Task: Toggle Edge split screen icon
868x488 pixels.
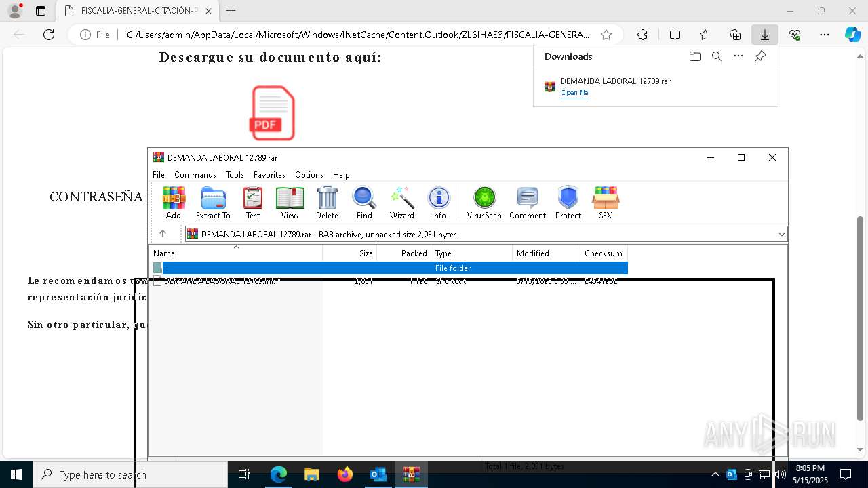Action: coord(675,35)
